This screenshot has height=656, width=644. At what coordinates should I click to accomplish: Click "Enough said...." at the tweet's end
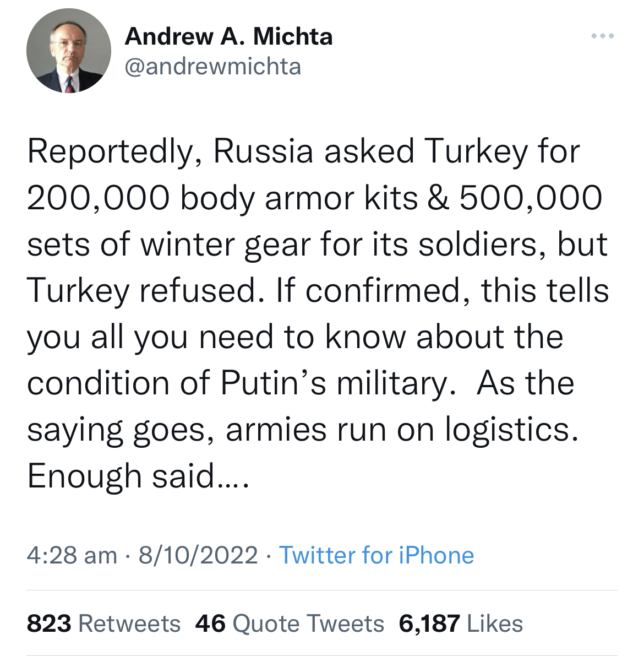(138, 476)
